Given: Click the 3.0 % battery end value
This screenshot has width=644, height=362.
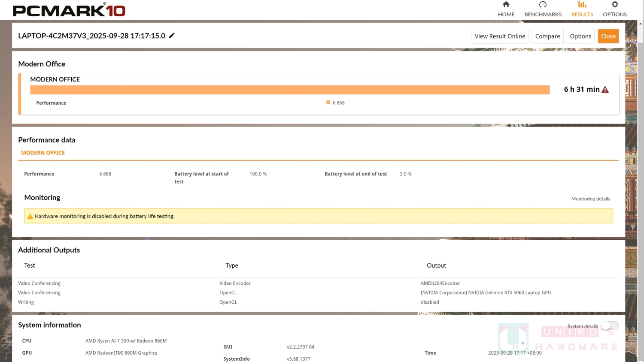Looking at the screenshot, I should point(405,174).
